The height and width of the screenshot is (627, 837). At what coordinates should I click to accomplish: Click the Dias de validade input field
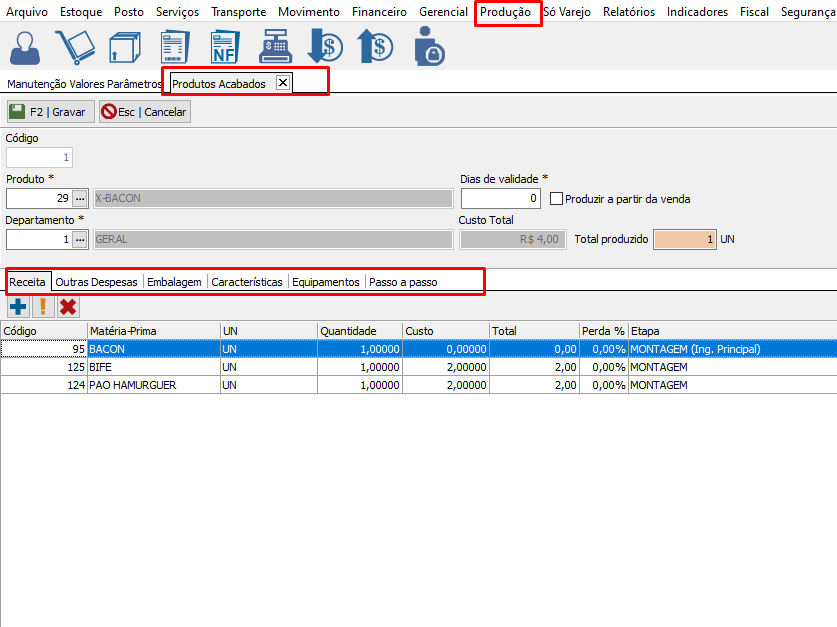(500, 199)
